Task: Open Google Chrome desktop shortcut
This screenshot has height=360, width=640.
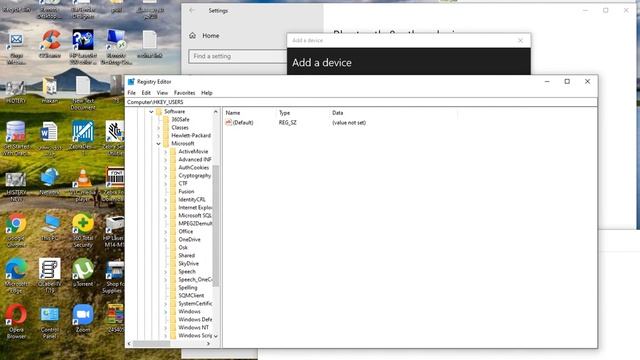Action: (x=16, y=230)
